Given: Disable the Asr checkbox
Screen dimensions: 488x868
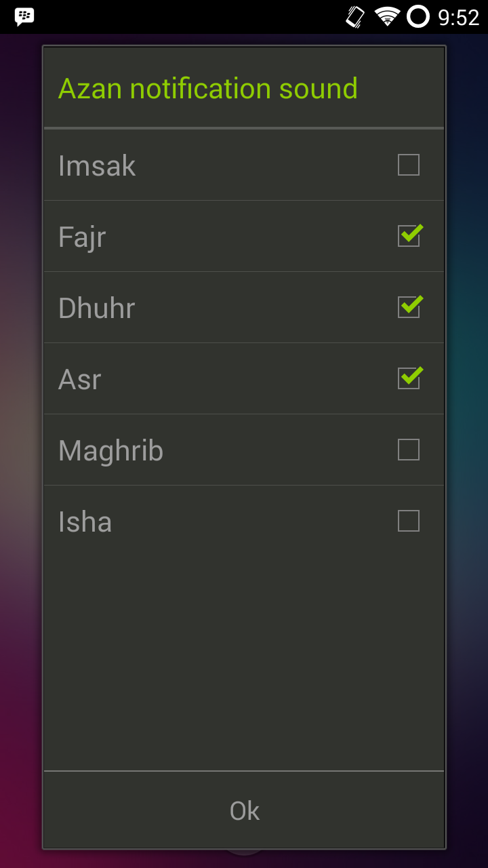Looking at the screenshot, I should [409, 378].
